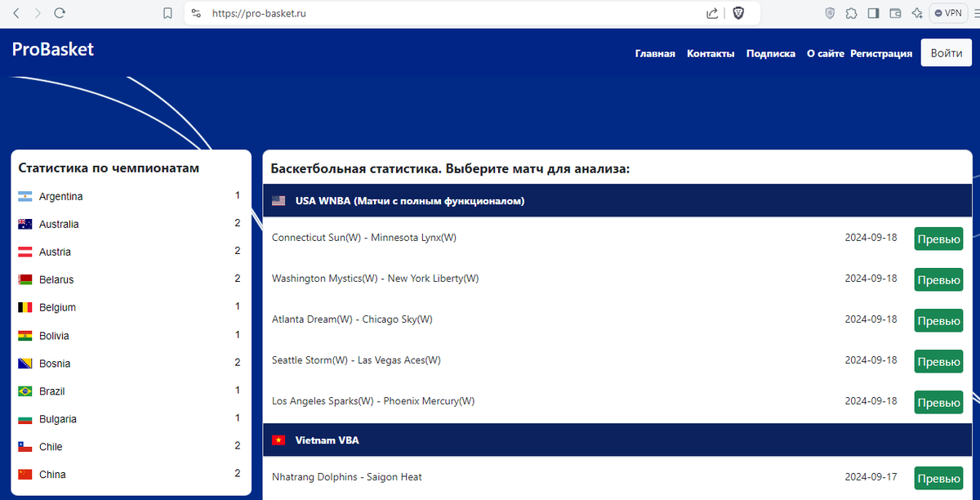Click the Atlanta Dream(W) - Chicago Sky(W) match

352,319
